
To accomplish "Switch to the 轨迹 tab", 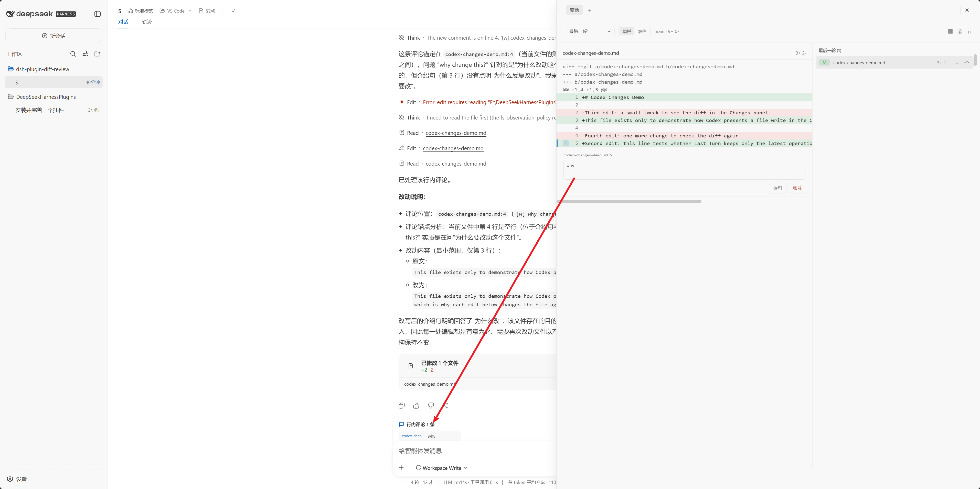I will (x=147, y=22).
